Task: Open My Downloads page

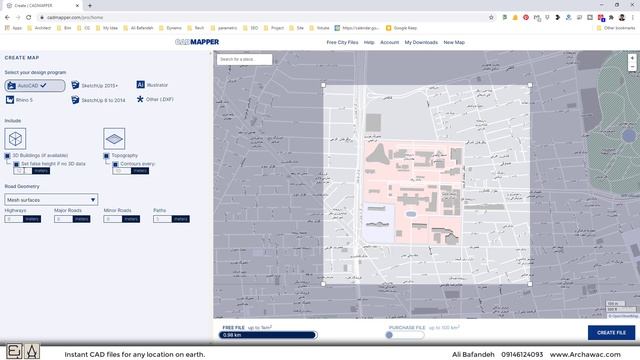Action: coord(421,42)
